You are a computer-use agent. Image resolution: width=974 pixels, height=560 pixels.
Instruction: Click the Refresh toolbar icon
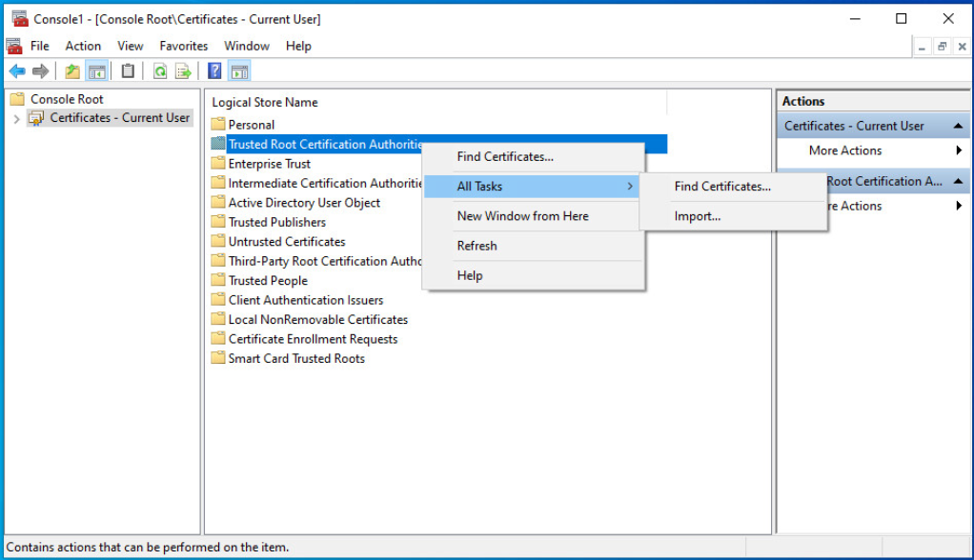160,71
